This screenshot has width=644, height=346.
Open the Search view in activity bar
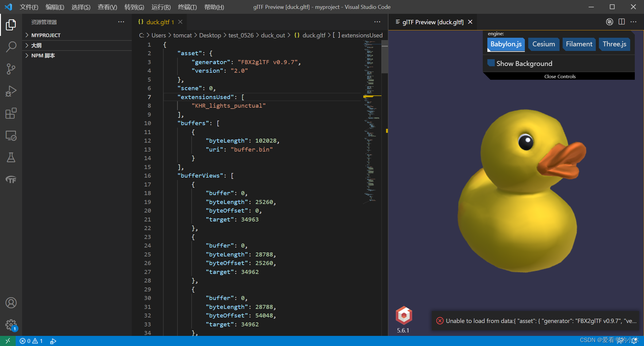11,47
